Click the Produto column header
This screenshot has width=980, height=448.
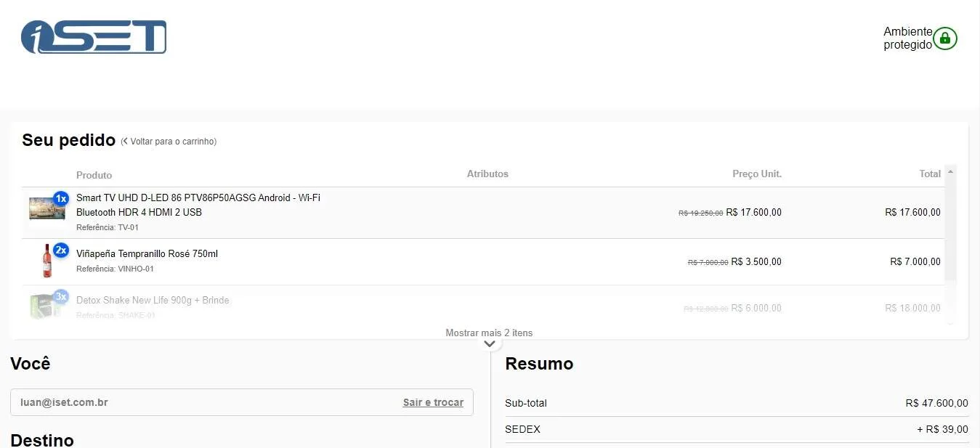pos(94,175)
